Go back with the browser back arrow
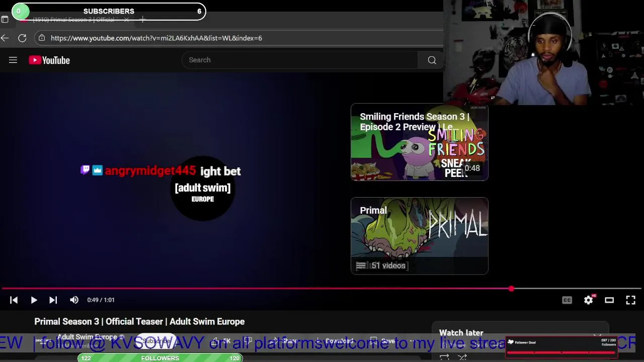This screenshot has height=362, width=644. 5,38
